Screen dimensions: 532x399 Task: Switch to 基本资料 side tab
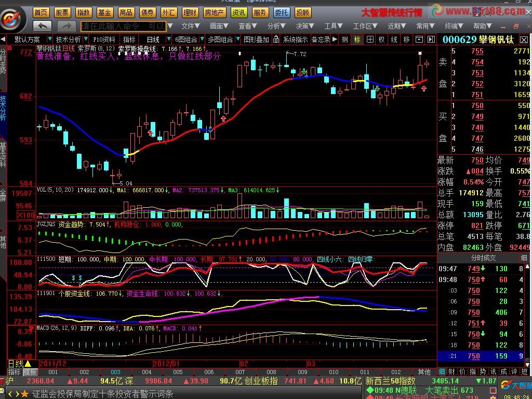pos(3,155)
